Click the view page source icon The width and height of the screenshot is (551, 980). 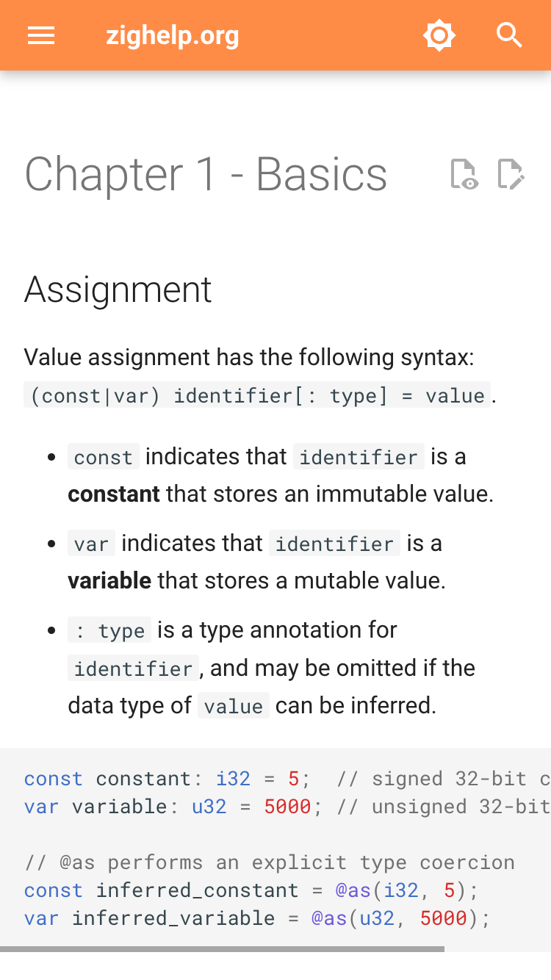tap(464, 174)
